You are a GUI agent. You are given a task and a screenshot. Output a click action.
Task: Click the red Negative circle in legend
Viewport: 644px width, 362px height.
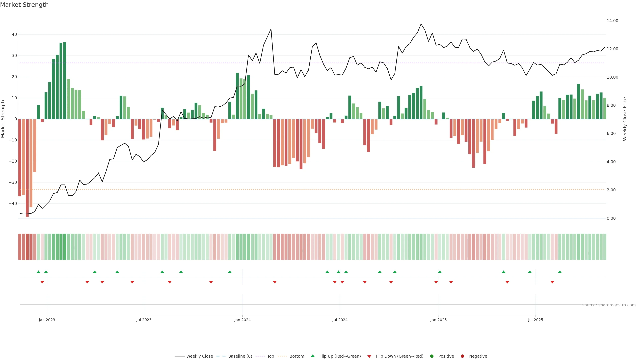462,356
